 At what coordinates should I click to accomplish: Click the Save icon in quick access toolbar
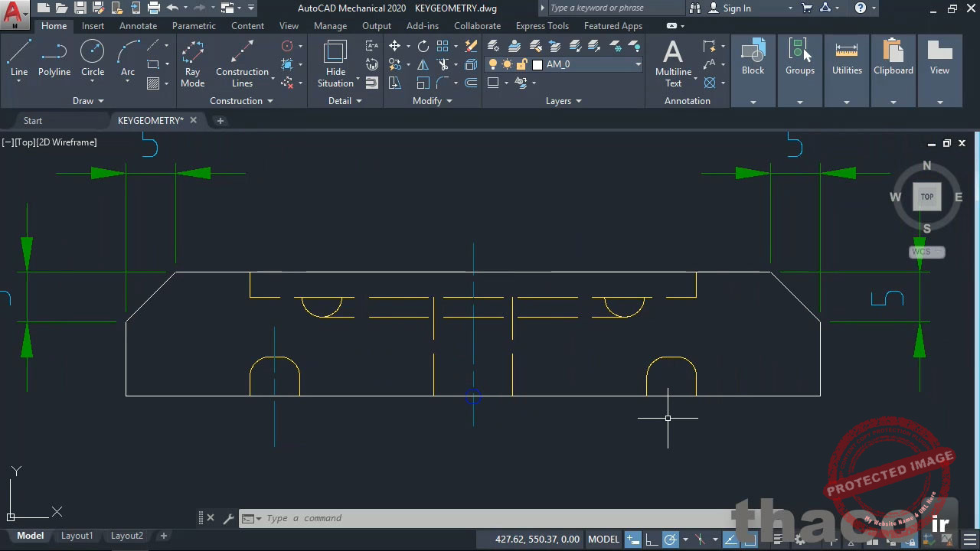(80, 8)
